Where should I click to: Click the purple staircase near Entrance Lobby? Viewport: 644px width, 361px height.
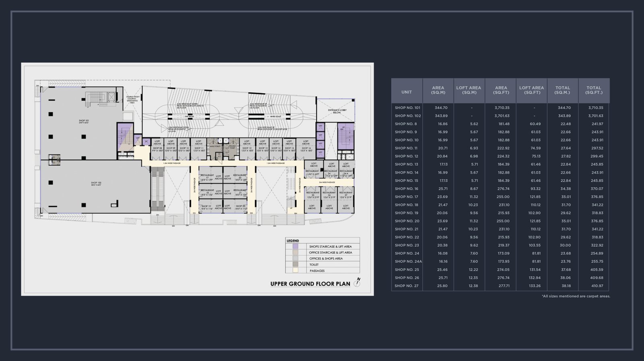pyautogui.click(x=346, y=136)
